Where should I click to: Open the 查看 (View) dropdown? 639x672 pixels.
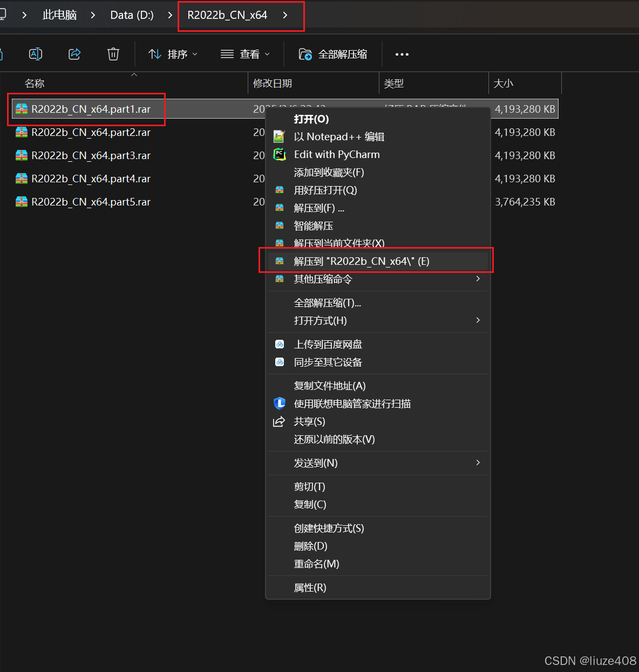pyautogui.click(x=244, y=54)
